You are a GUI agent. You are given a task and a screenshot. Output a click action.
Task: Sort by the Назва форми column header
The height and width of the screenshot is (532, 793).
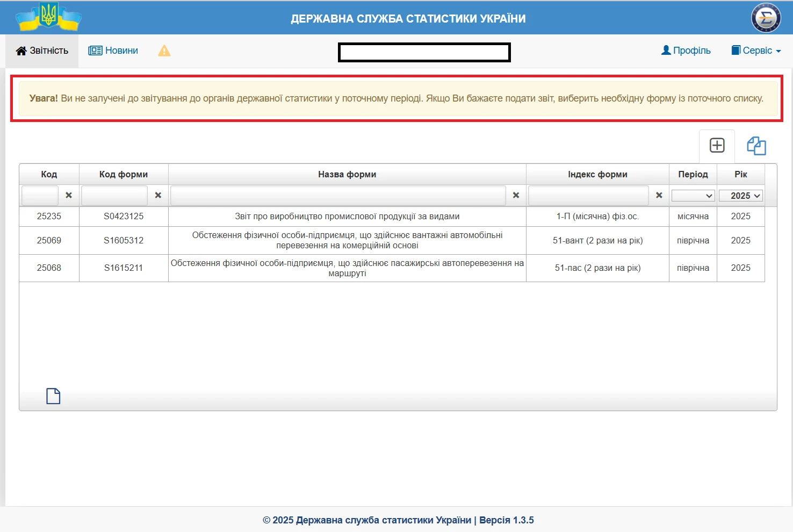click(x=347, y=174)
